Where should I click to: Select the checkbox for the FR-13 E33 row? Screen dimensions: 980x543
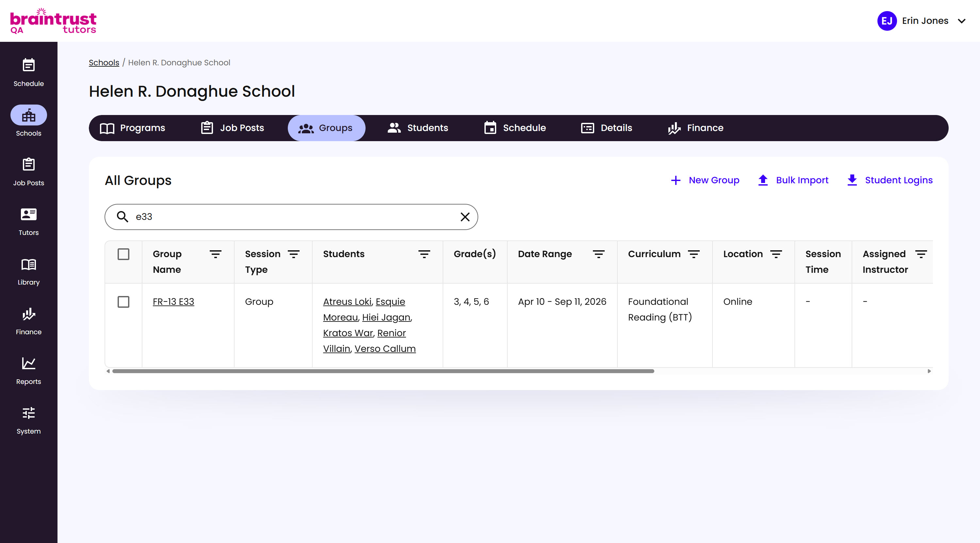[x=123, y=302]
